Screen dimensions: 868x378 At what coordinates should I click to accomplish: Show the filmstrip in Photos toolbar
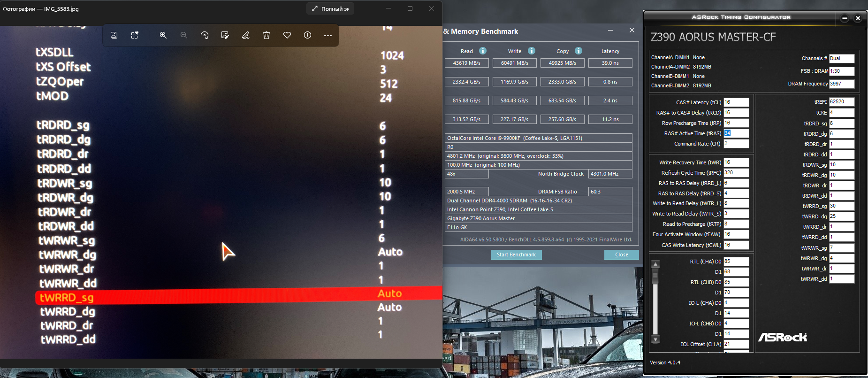pos(135,35)
